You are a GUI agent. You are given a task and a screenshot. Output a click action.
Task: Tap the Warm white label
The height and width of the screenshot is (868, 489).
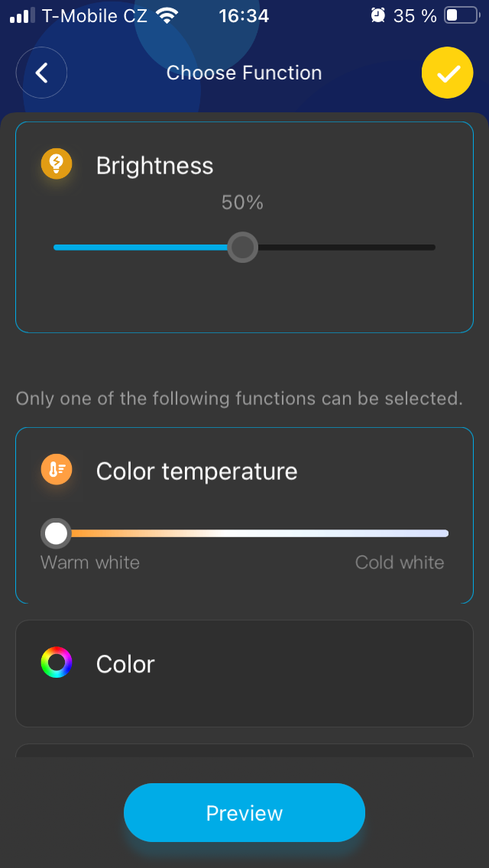[90, 563]
